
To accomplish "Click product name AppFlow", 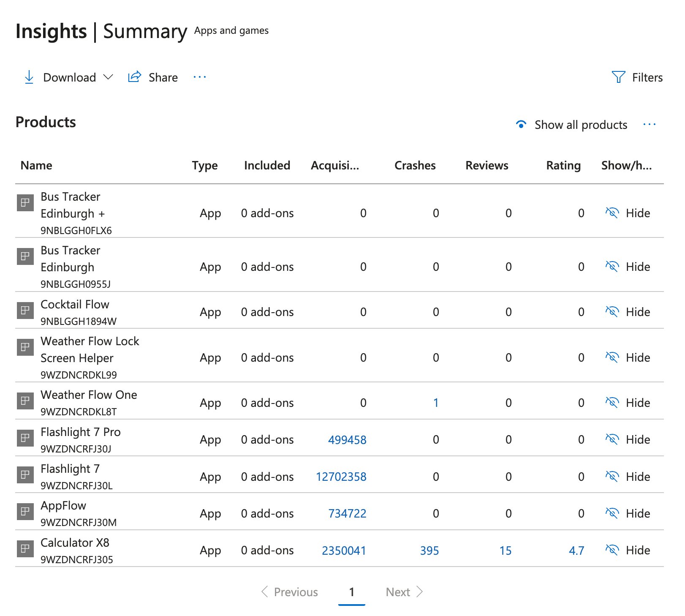I will pos(63,506).
